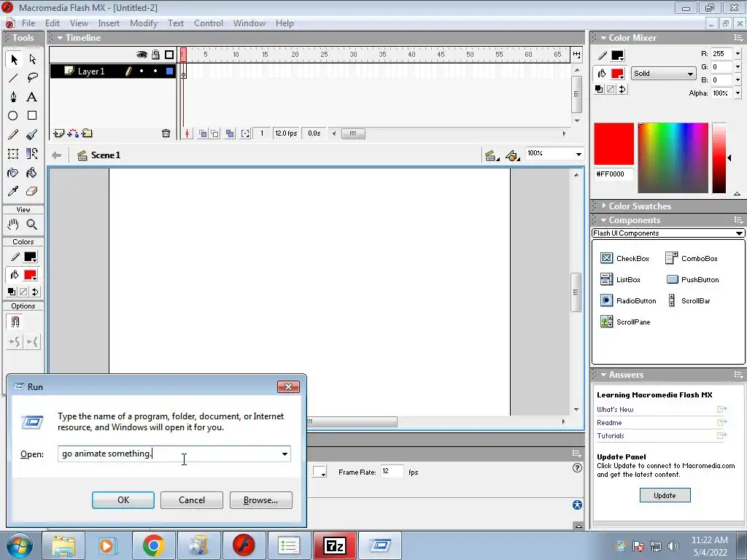
Task: Select the Arrow tool
Action: [13, 59]
